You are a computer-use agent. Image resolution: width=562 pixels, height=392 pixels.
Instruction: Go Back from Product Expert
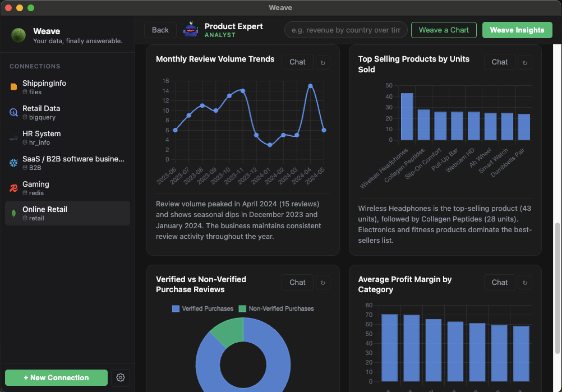pos(160,30)
